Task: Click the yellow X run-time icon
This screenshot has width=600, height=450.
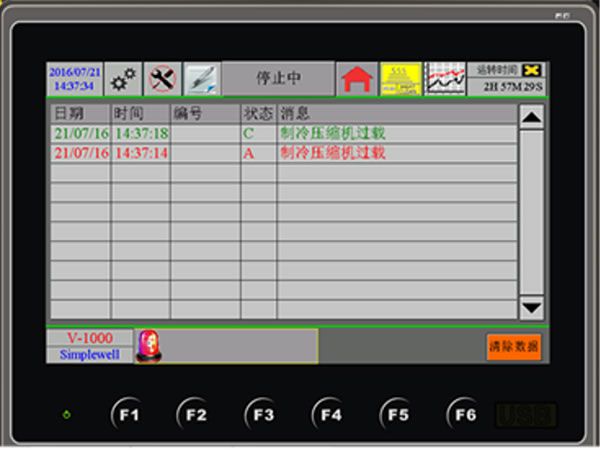Action: [532, 70]
